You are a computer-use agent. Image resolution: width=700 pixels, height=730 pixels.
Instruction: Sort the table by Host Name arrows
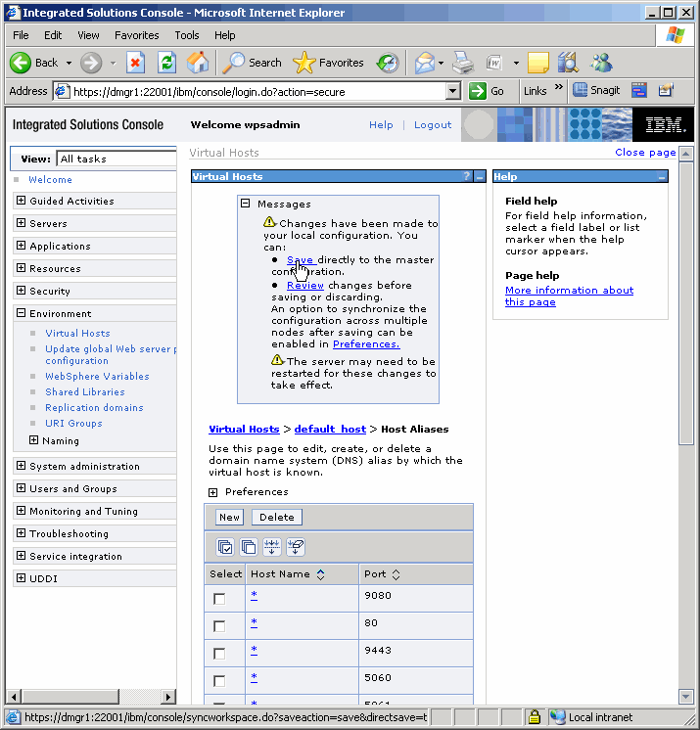[321, 574]
